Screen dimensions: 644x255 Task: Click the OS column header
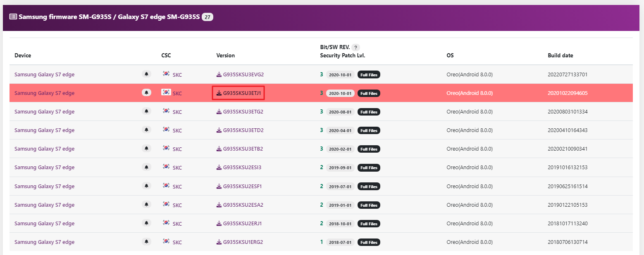450,55
